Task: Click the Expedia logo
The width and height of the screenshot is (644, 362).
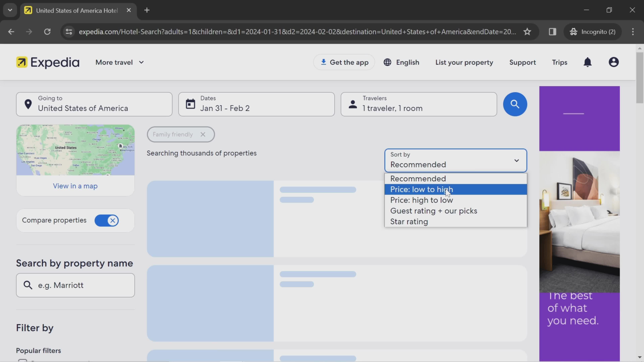Action: tap(48, 62)
